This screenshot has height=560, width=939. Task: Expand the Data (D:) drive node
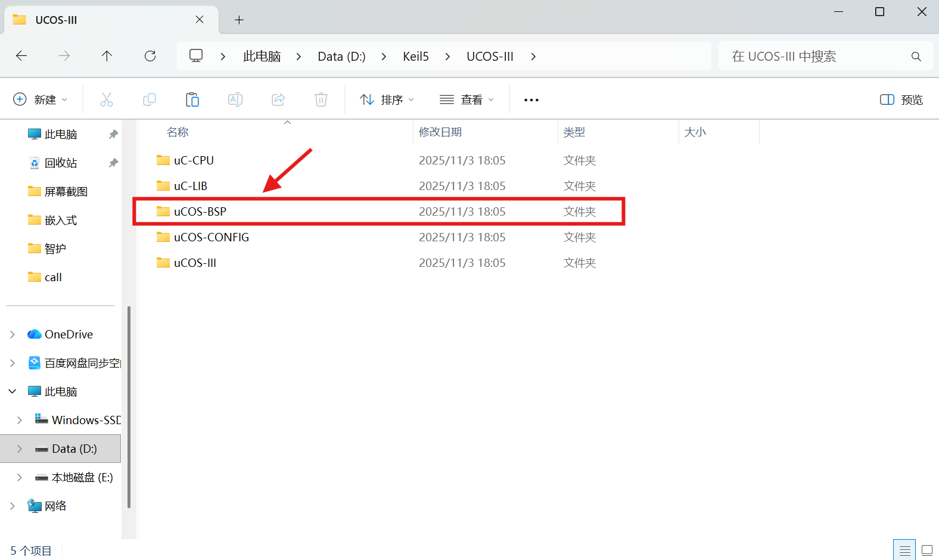pos(20,449)
